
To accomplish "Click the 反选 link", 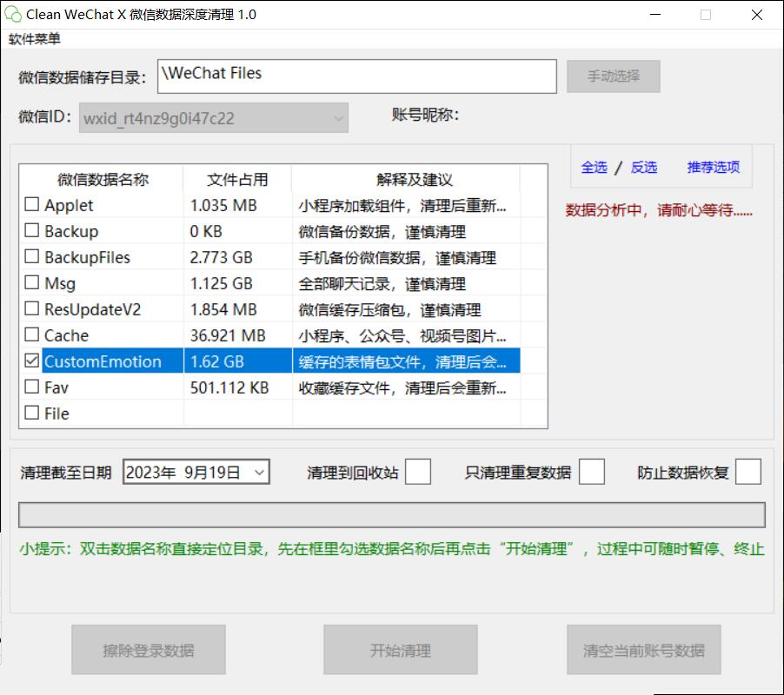I will 643,168.
